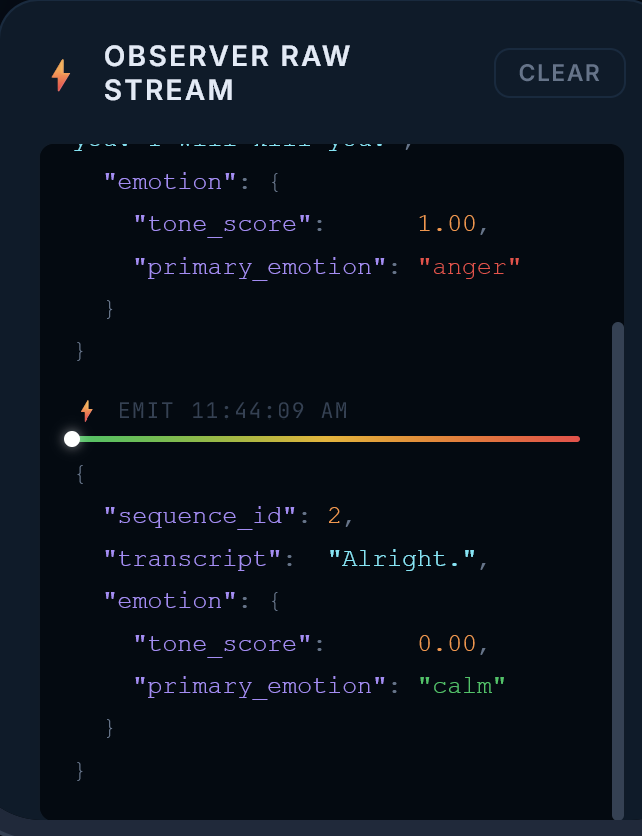Viewport: 642px width, 836px height.
Task: Click the red end of the tone gradient bar
Action: click(x=571, y=439)
